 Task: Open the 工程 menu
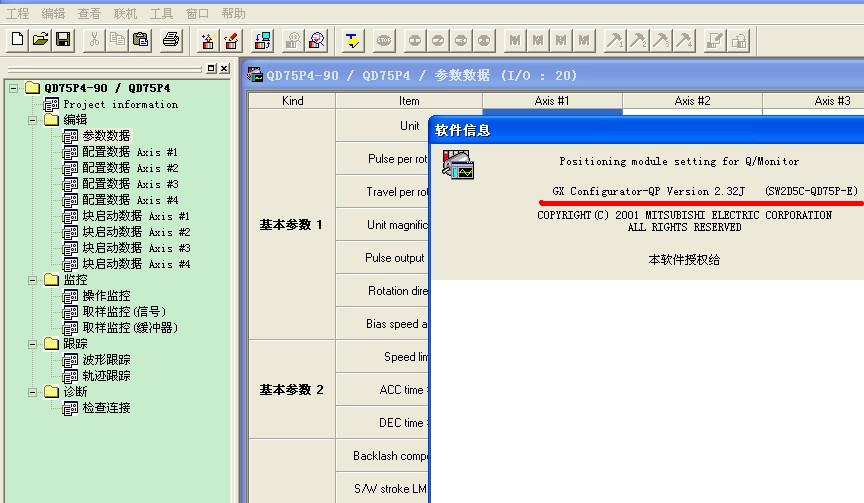click(17, 13)
